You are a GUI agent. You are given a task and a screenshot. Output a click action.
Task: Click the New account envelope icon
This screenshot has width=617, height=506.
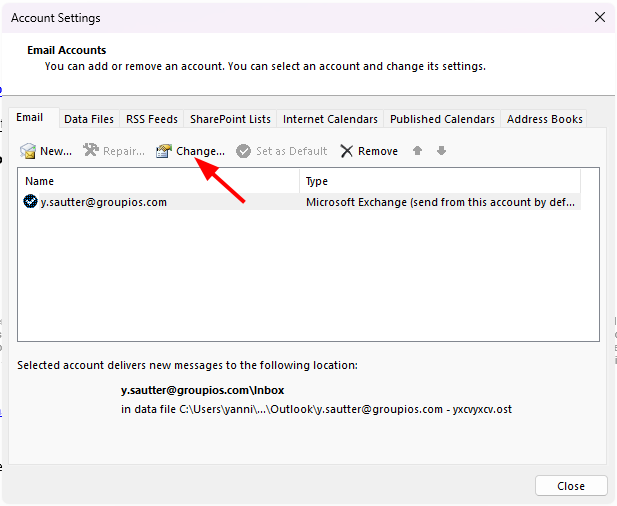[x=28, y=151]
